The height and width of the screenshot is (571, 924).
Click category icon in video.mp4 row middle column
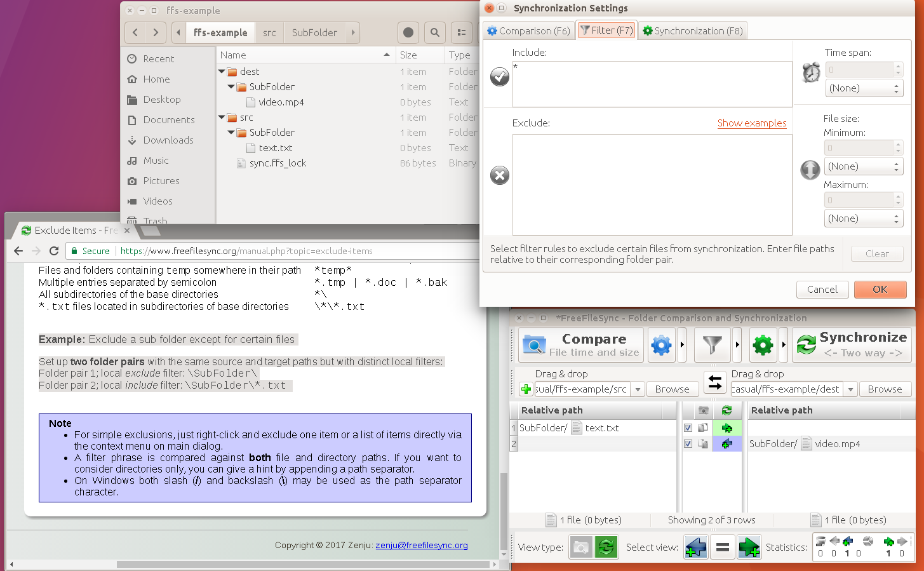(703, 443)
